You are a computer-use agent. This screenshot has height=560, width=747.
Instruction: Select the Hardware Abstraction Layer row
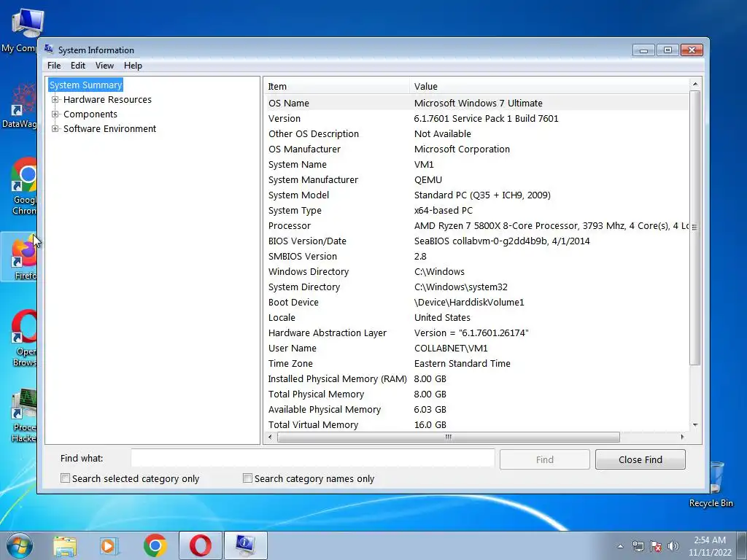pyautogui.click(x=476, y=332)
